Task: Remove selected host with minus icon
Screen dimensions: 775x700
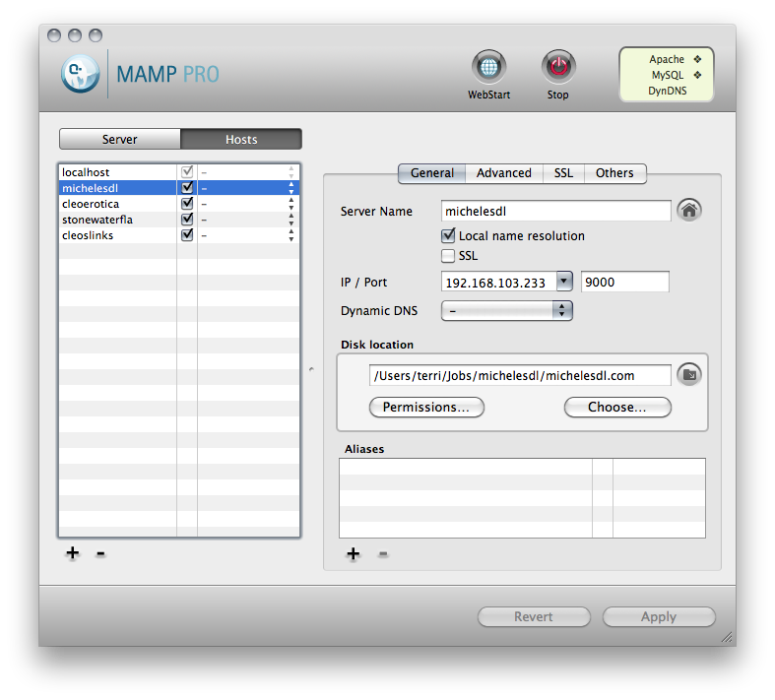Action: click(100, 553)
